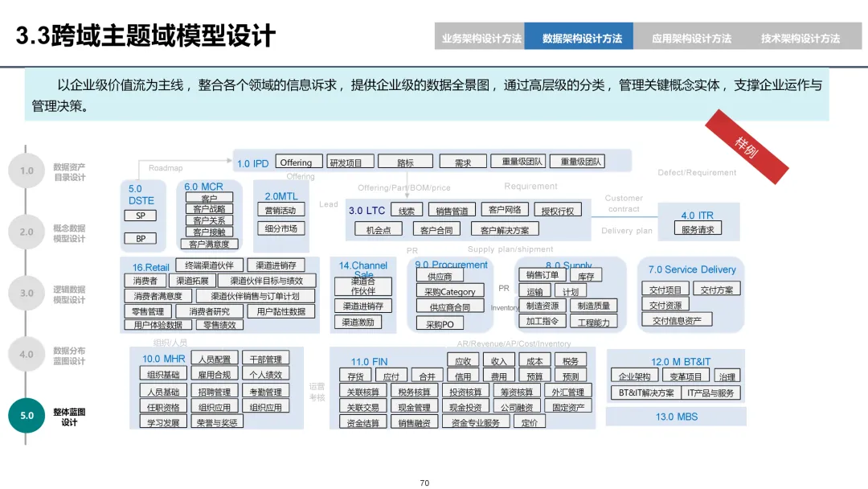
Task: Click the 渠道激励 box
Action: (x=358, y=322)
